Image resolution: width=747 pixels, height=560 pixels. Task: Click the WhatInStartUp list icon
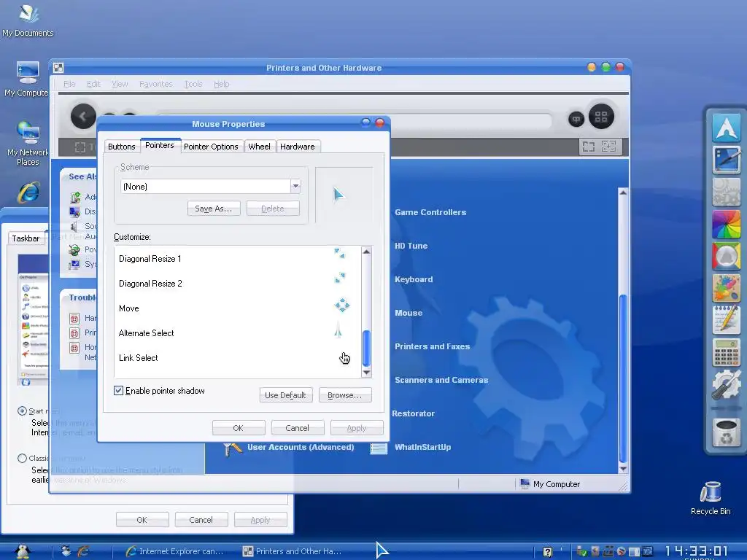tap(379, 447)
